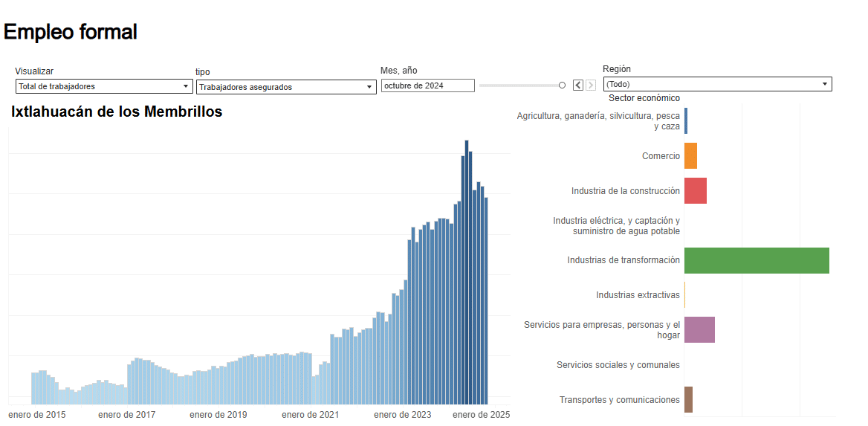Click the previous month arrow button
This screenshot has width=868, height=426.
[x=577, y=85]
